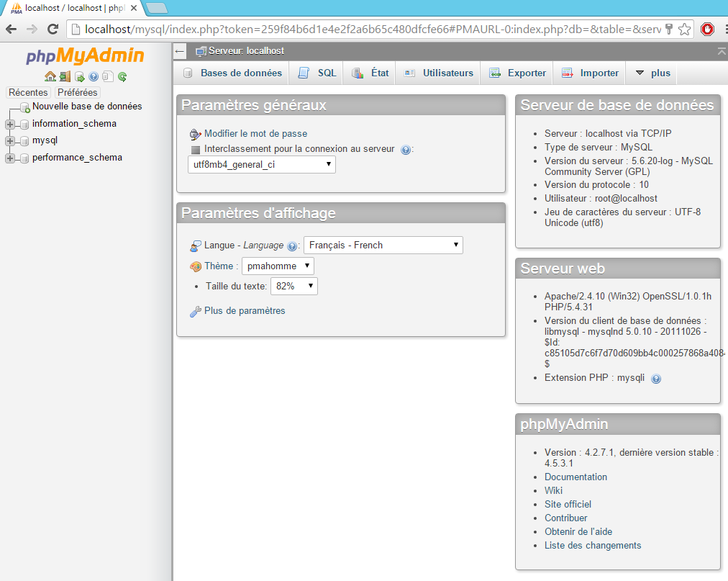The height and width of the screenshot is (581, 728).
Task: Collapse the navigation panel with the left arrow button
Action: 180,51
